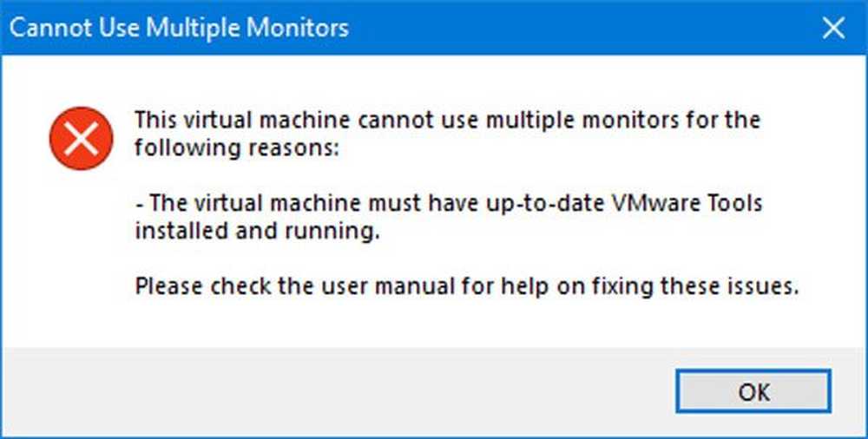Click the 'installed and running.' text

pos(258,232)
